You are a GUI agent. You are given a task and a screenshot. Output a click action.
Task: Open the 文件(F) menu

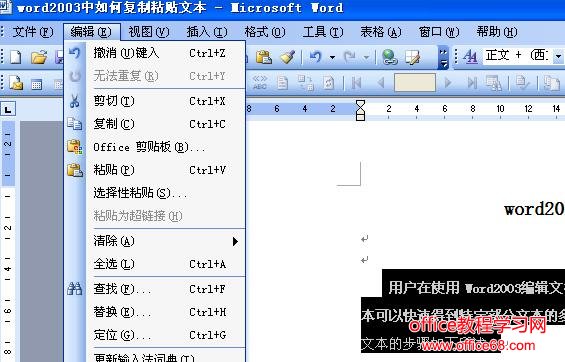pos(32,32)
